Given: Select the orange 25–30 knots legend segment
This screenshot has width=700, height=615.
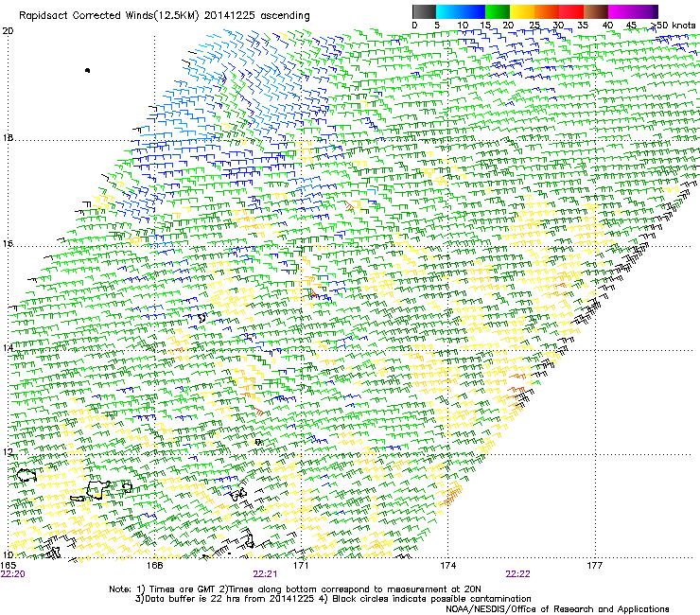Looking at the screenshot, I should coord(547,11).
